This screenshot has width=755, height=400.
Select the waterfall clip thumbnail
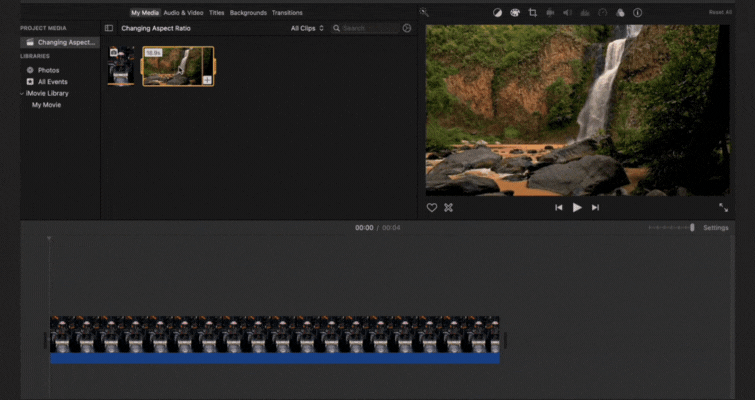tap(177, 65)
